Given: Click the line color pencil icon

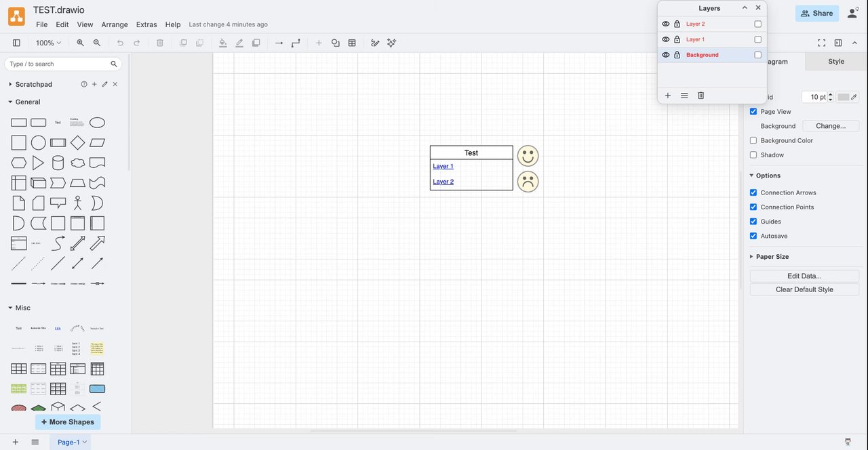Looking at the screenshot, I should [239, 43].
